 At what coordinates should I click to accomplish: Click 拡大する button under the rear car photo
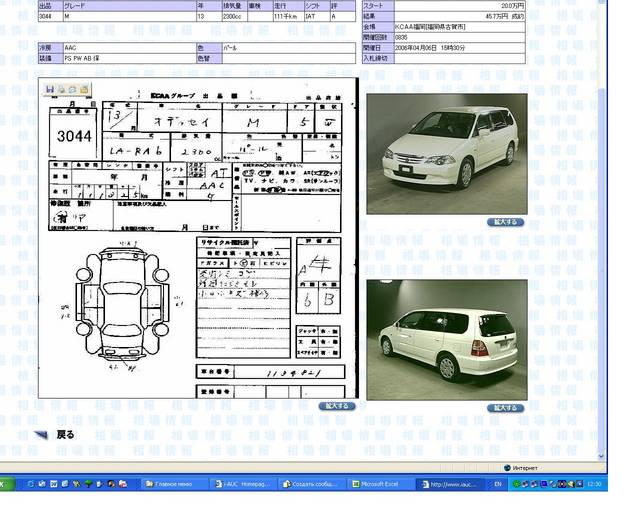[x=505, y=407]
